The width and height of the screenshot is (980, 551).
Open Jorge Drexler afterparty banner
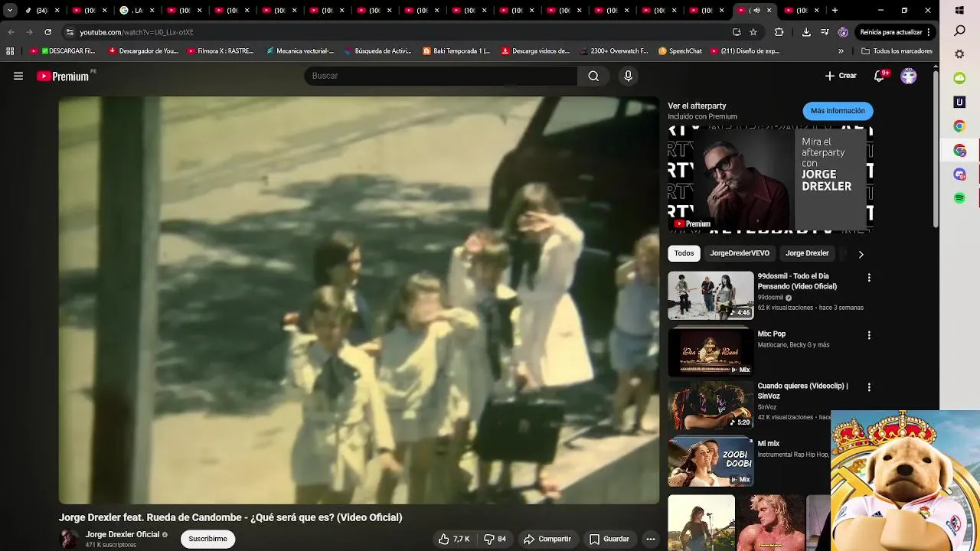tap(770, 181)
